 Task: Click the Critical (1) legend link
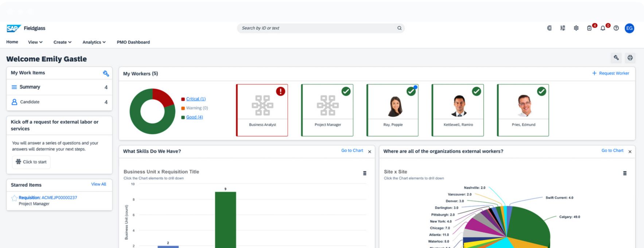pyautogui.click(x=196, y=99)
